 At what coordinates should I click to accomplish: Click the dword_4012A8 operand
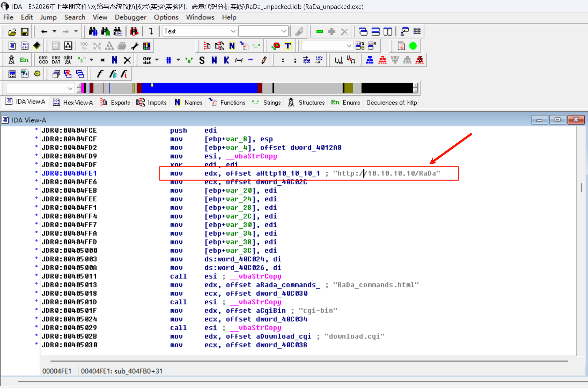click(316, 147)
